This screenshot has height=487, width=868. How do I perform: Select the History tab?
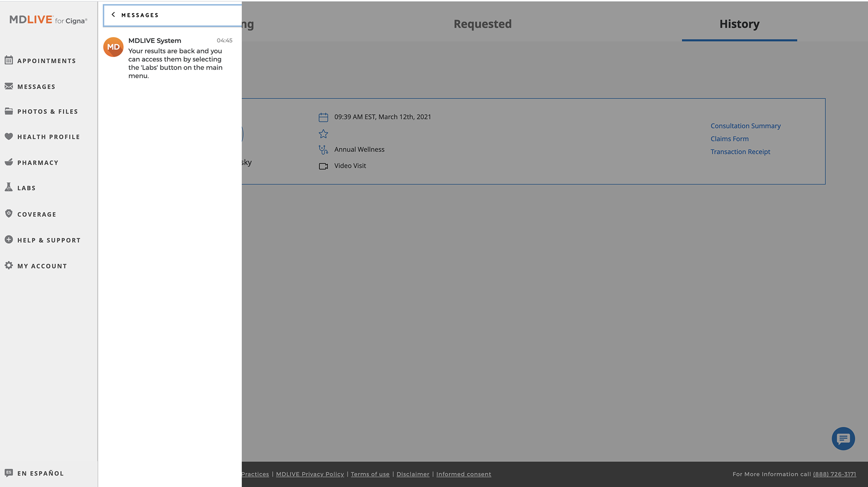(x=739, y=24)
